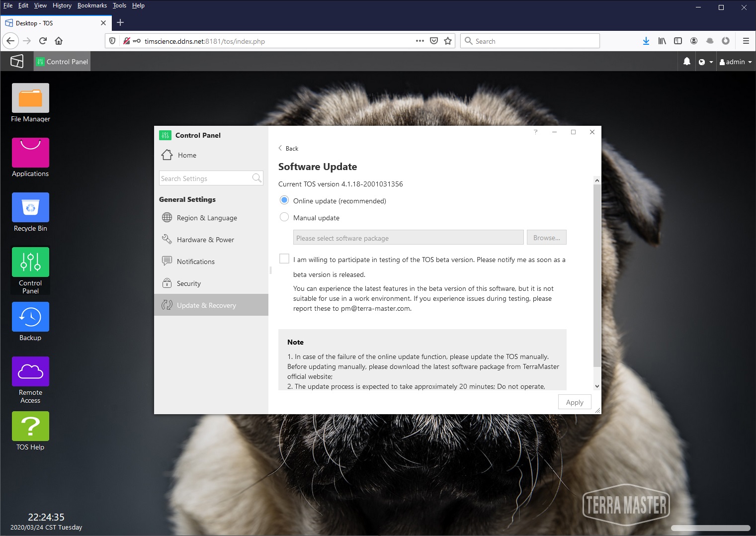Open Firefox page actions ellipsis menu

click(x=420, y=41)
